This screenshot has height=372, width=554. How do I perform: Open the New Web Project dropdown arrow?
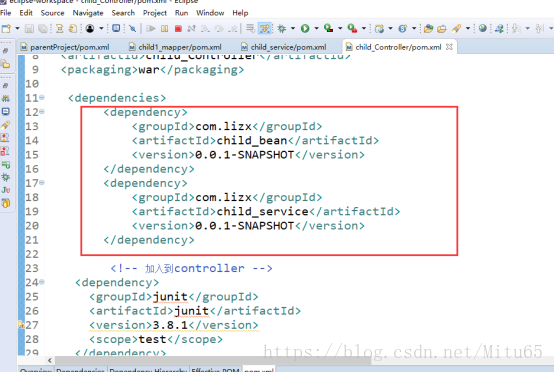pos(390,29)
